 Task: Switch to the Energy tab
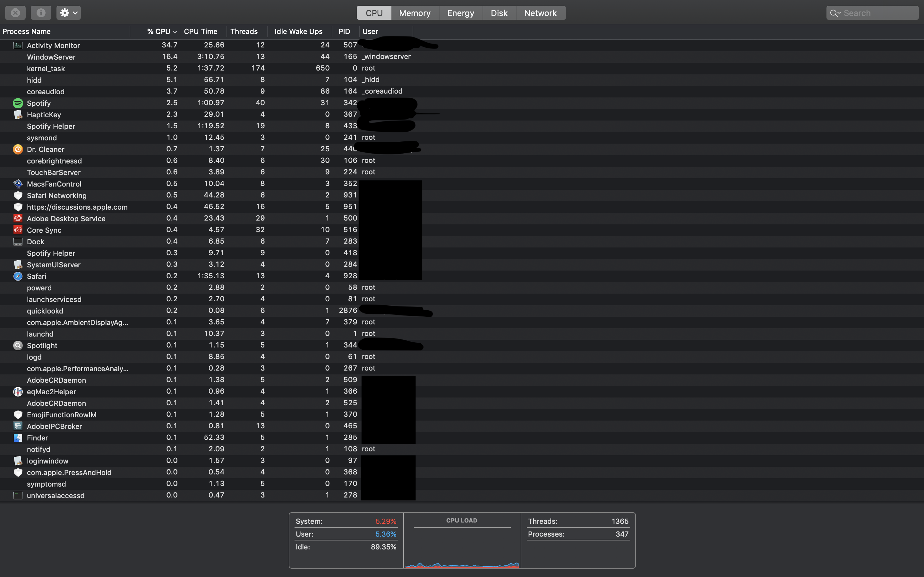coord(460,13)
